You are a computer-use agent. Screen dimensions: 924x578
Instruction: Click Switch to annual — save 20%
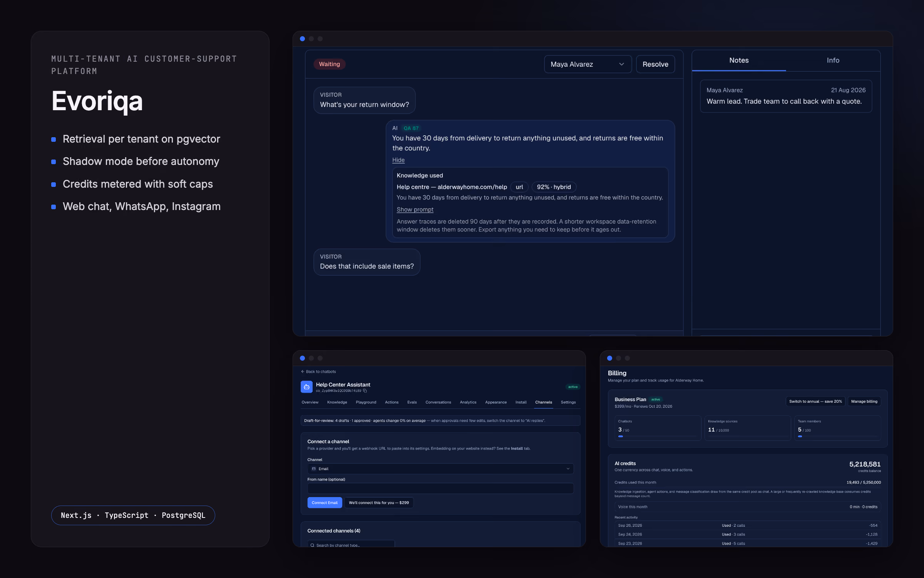point(815,402)
